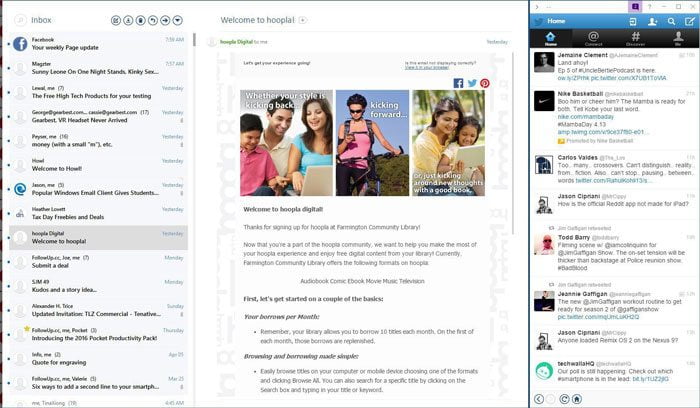Click the 'View it in your browser' link

[427, 67]
